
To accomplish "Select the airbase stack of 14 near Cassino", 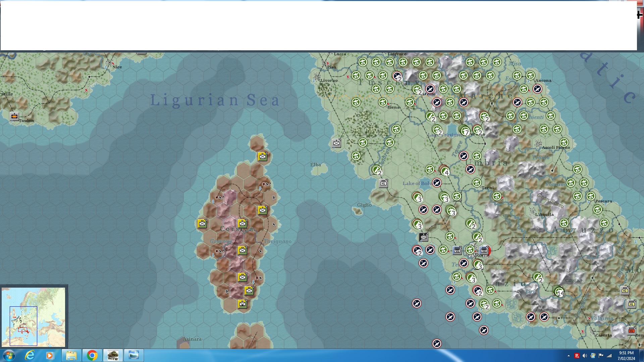I will click(558, 291).
